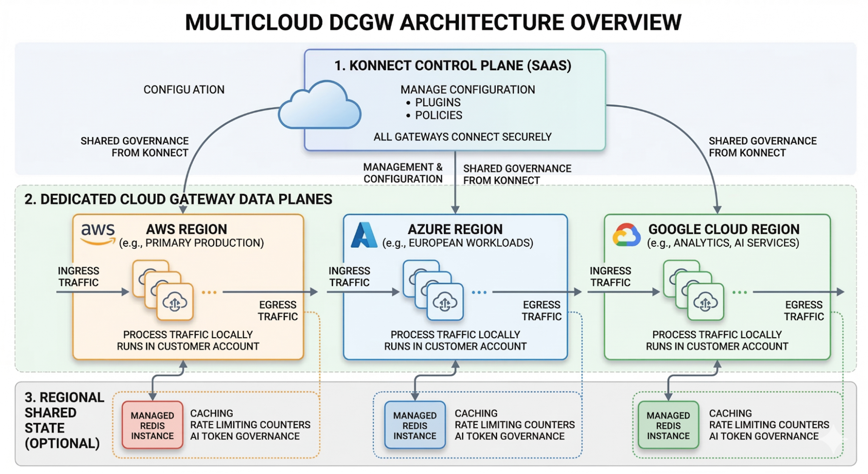Click front gateway upload icon in Google Cloud region
This screenshot has width=868, height=474.
pyautogui.click(x=705, y=302)
